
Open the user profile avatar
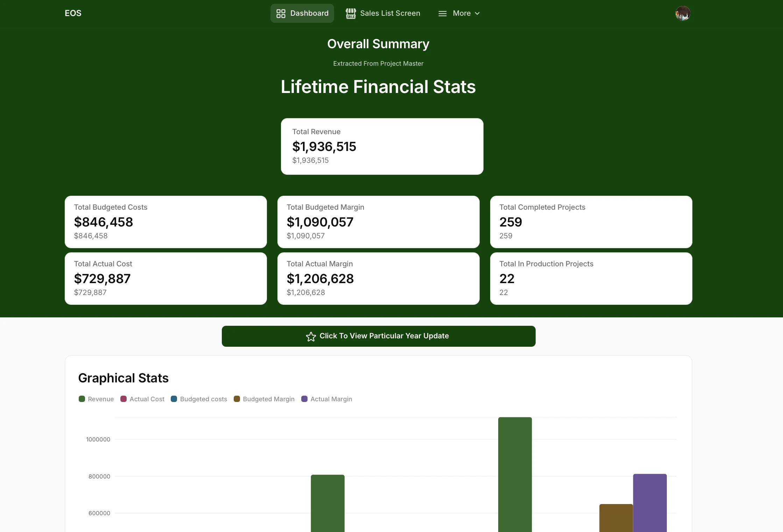click(x=683, y=14)
